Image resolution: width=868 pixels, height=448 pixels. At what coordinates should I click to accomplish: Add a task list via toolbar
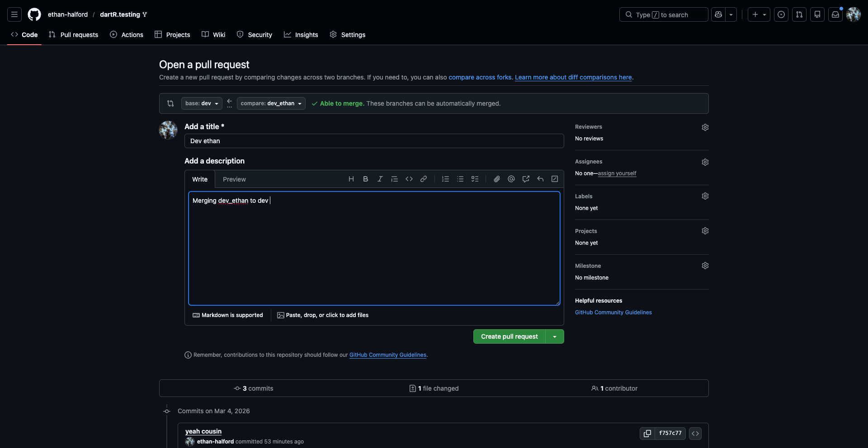[x=475, y=179]
